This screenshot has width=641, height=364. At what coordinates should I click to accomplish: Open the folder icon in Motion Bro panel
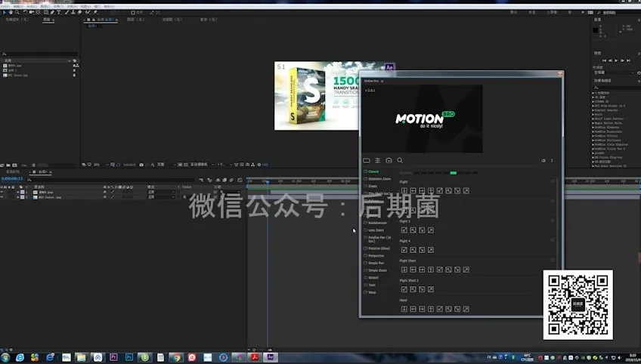pyautogui.click(x=367, y=161)
